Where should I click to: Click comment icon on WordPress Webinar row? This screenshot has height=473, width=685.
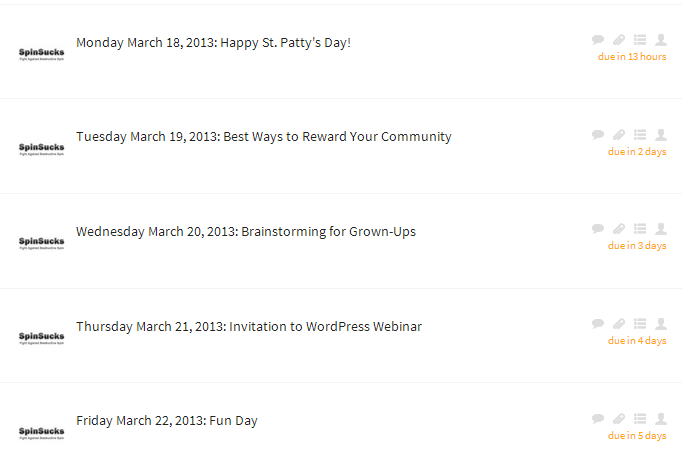tap(598, 324)
